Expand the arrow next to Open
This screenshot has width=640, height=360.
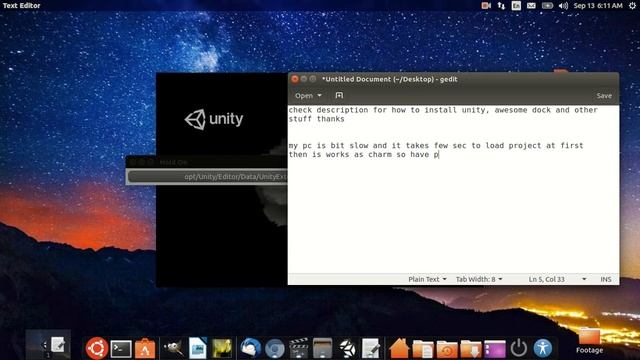320,96
